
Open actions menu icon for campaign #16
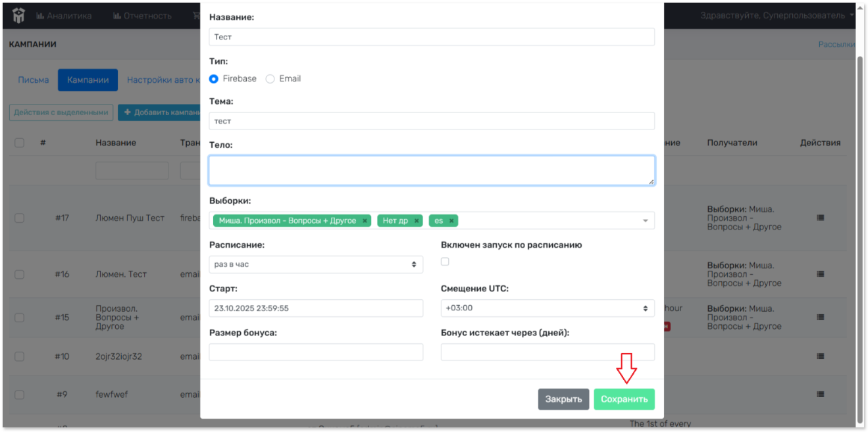[820, 274]
